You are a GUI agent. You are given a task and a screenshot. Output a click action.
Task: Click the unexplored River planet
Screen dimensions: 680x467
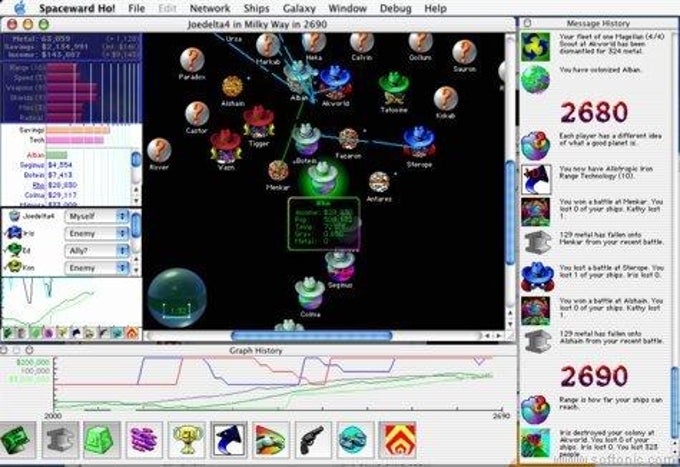[159, 150]
